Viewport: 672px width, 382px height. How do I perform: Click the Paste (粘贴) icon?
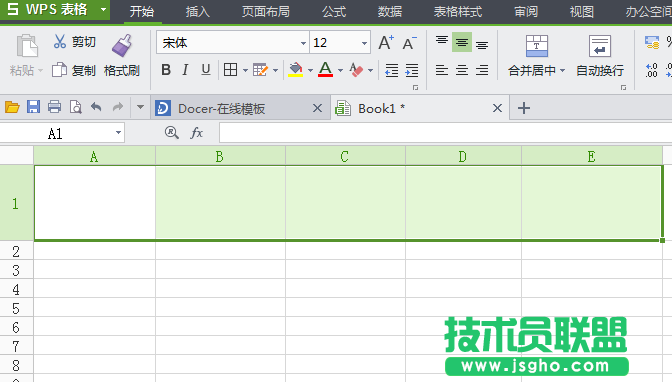[x=27, y=45]
